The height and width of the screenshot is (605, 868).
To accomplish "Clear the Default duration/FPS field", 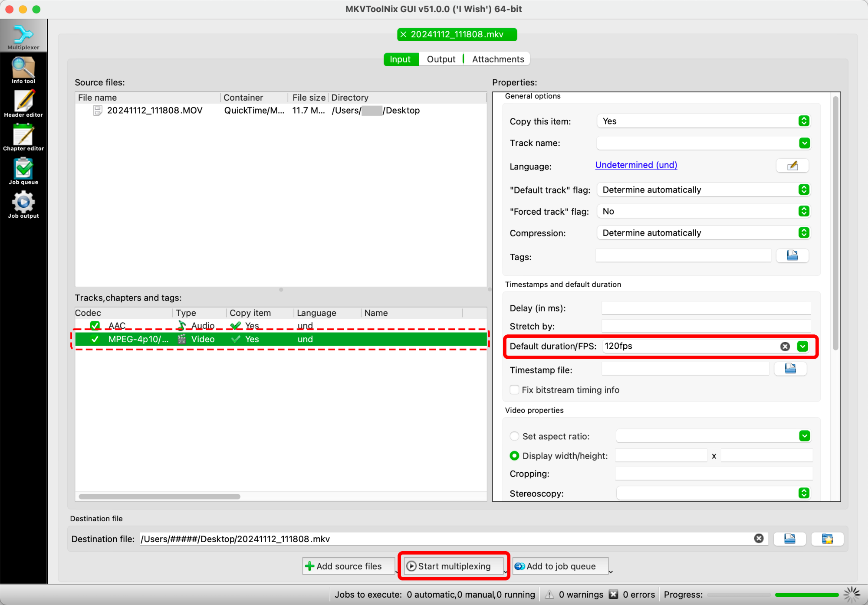I will coord(785,346).
